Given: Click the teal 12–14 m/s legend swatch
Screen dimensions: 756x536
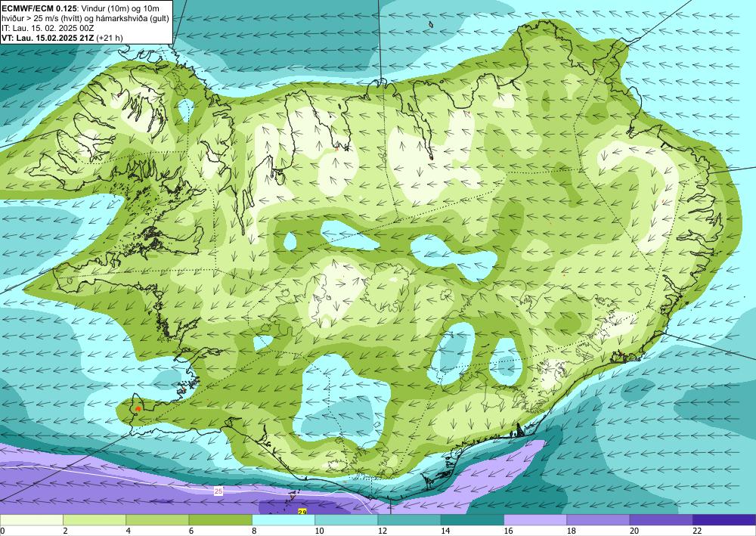Looking at the screenshot, I should pos(409,519).
